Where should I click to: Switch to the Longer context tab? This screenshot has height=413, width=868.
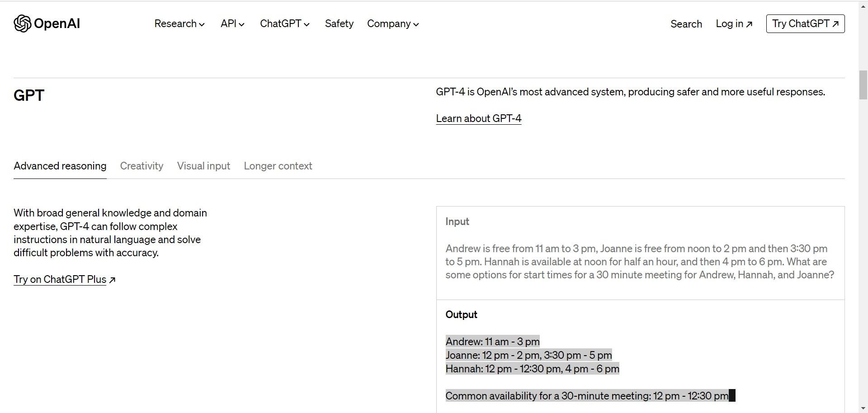point(278,166)
